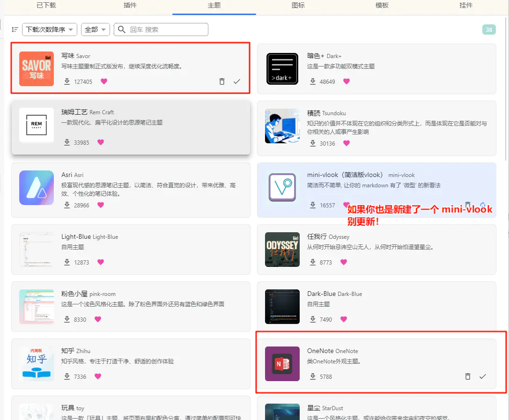509x420 pixels.
Task: Select the 主题 tab
Action: tap(214, 5)
